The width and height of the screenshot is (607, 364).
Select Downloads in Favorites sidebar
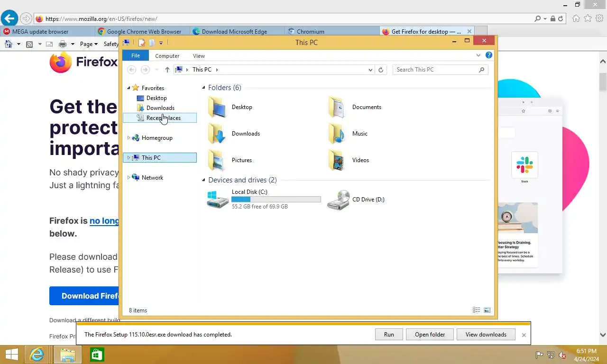pyautogui.click(x=160, y=108)
